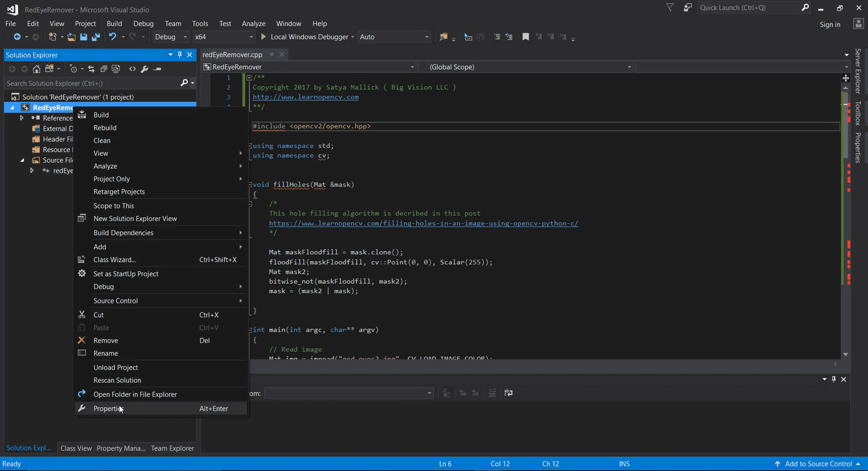Open the Tools menu

200,24
